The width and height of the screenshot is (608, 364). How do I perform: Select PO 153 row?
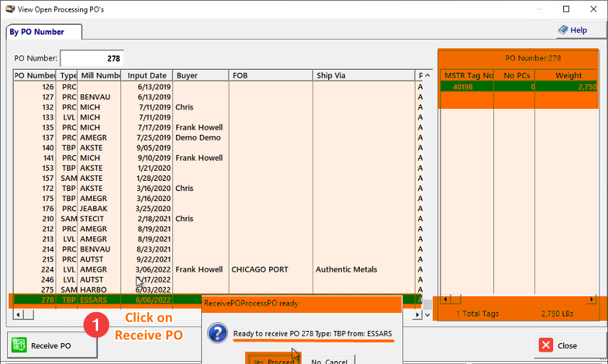click(x=218, y=168)
